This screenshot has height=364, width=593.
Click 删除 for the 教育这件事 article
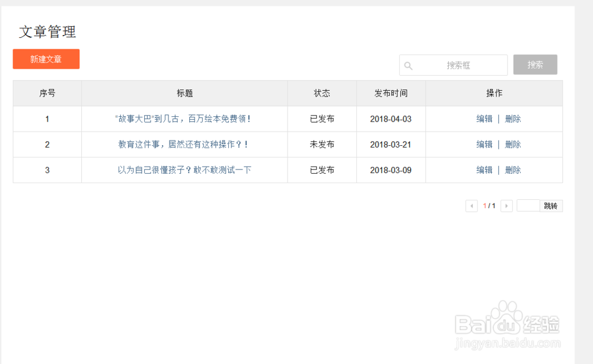click(x=512, y=144)
